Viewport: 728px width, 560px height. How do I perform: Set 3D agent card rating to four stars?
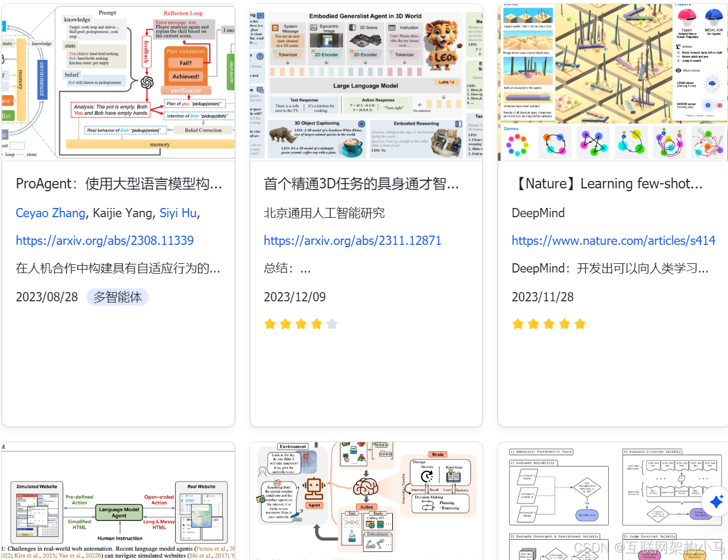coord(316,324)
